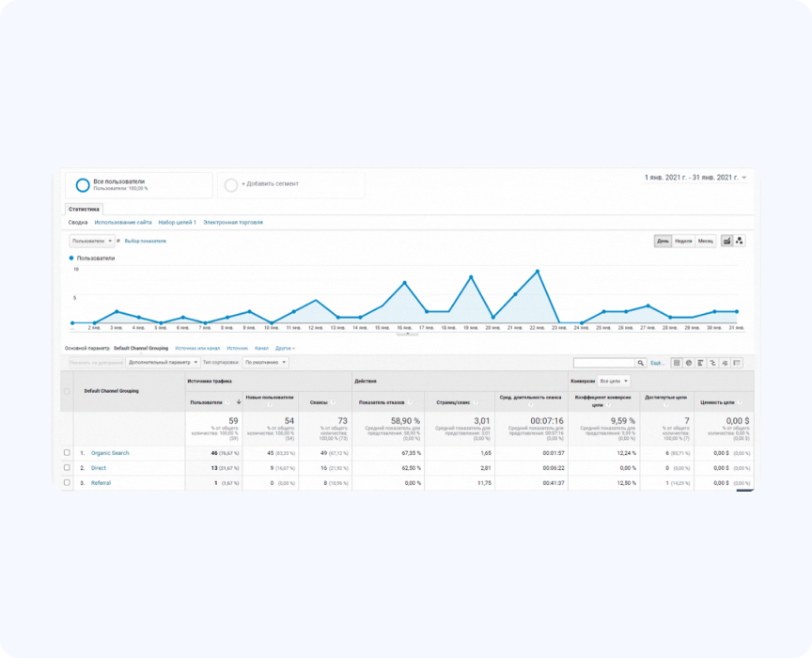Viewport: 812px width, 658px height.
Task: Check the Referral row checkbox
Action: tap(67, 482)
